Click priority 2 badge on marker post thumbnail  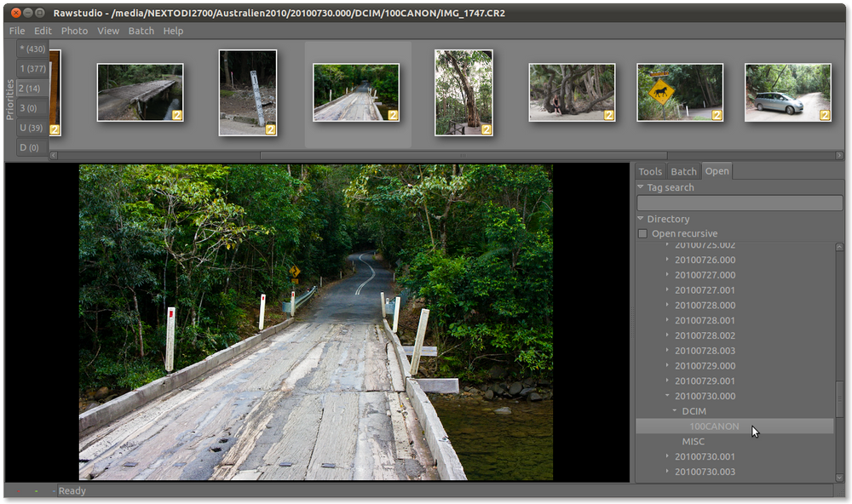click(x=270, y=129)
